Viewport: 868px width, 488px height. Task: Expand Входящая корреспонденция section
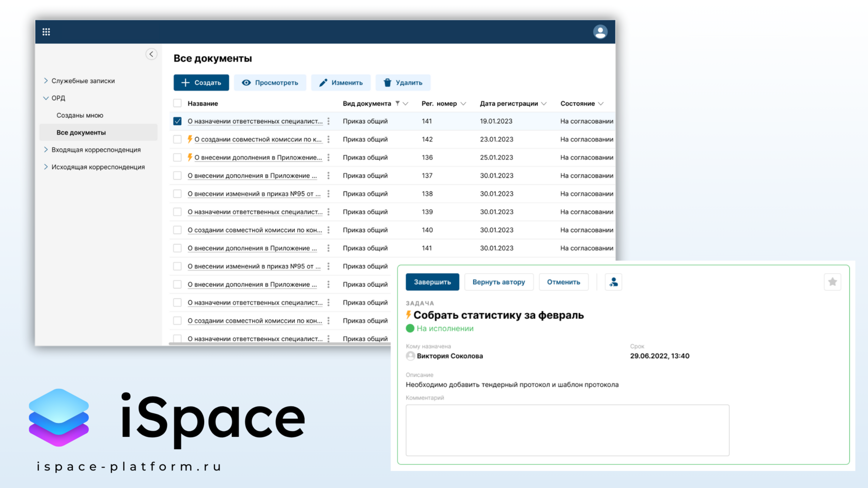[46, 150]
